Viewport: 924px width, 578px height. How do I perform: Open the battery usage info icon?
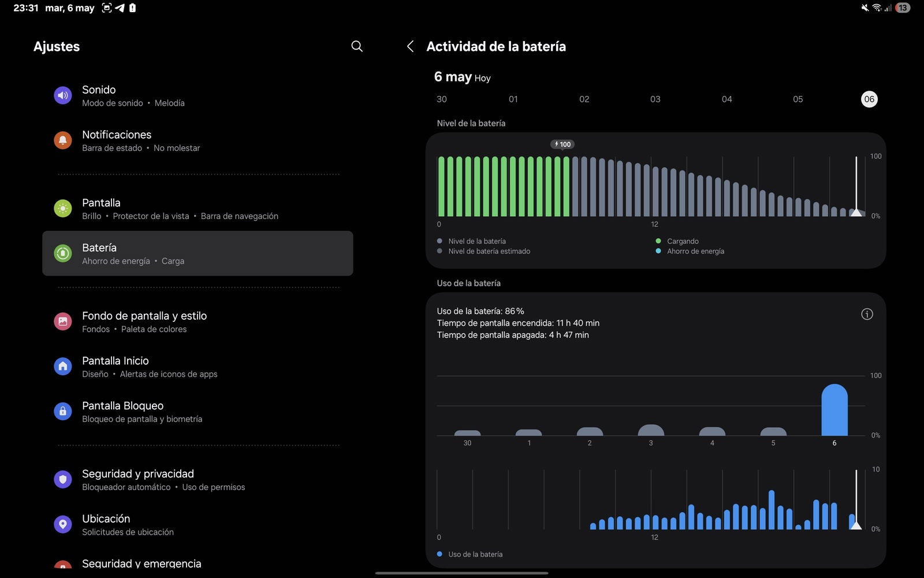pos(867,314)
